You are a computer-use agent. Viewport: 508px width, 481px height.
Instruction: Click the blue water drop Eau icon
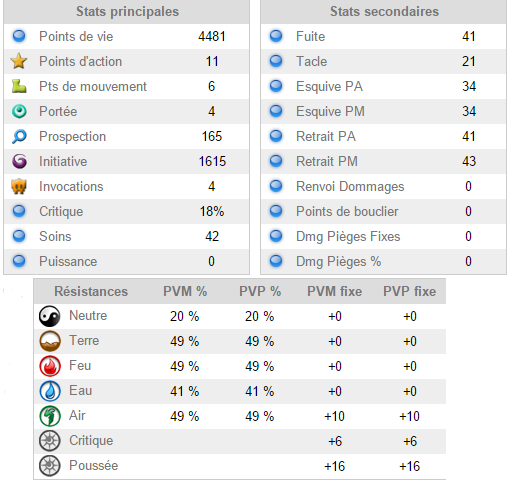[50, 391]
